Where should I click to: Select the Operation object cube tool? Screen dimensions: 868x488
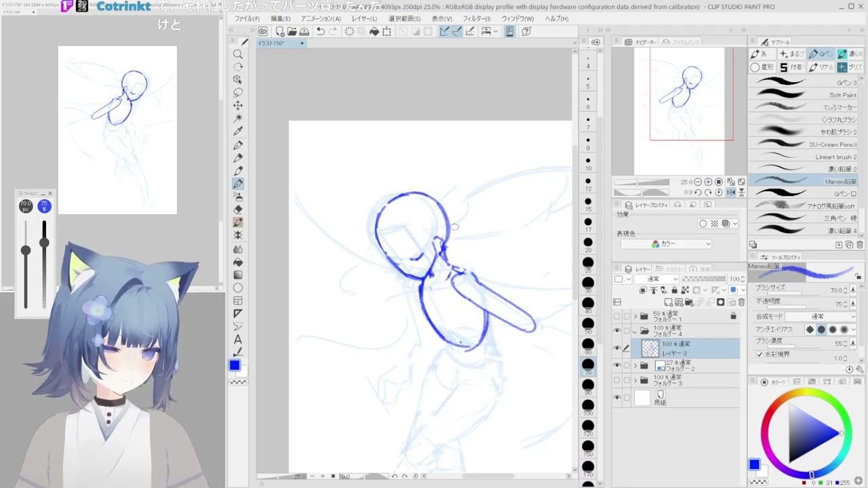(x=238, y=79)
